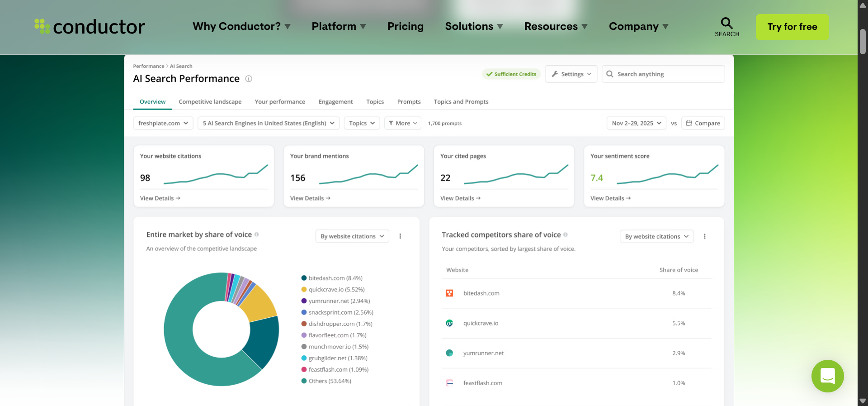Open Tracked competitors By website citations dropdown
Image resolution: width=868 pixels, height=406 pixels.
pyautogui.click(x=657, y=236)
